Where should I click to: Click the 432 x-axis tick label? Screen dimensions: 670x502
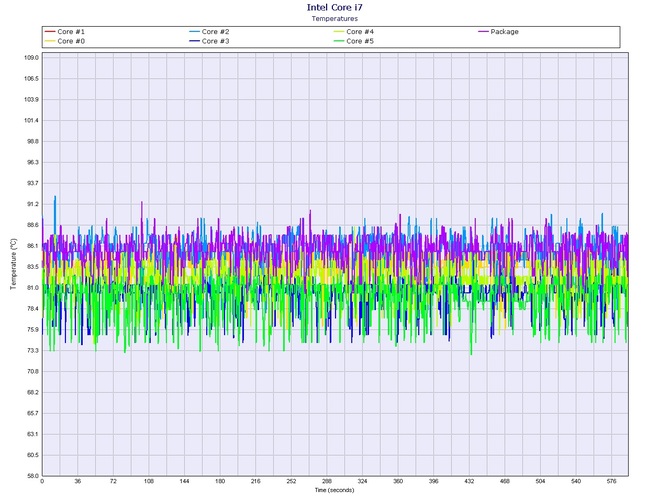click(x=469, y=481)
